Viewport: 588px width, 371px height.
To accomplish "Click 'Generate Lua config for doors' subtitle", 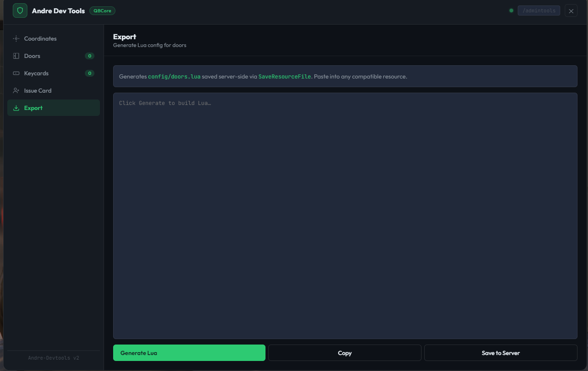I will 150,45.
